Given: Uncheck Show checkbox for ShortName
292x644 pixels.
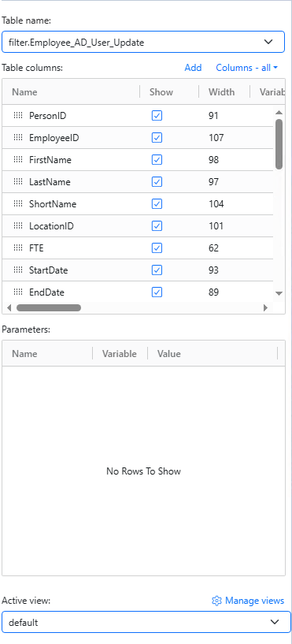Looking at the screenshot, I should (x=157, y=204).
